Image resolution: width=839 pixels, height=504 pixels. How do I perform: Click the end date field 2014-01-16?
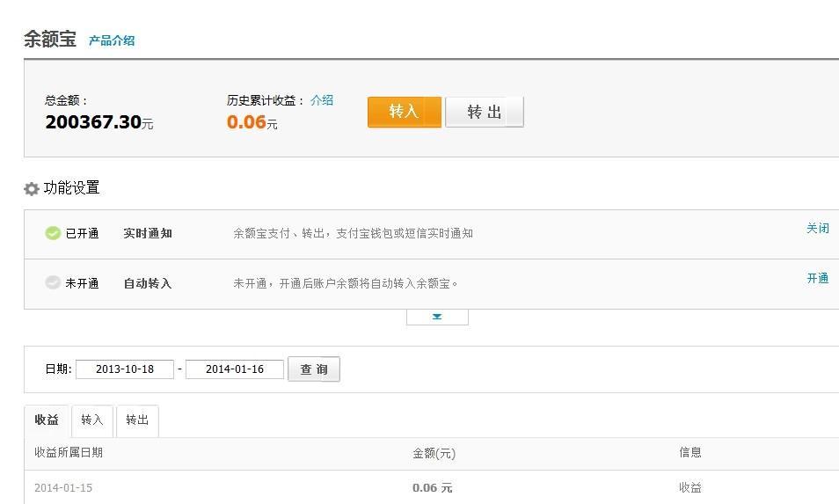coord(234,369)
